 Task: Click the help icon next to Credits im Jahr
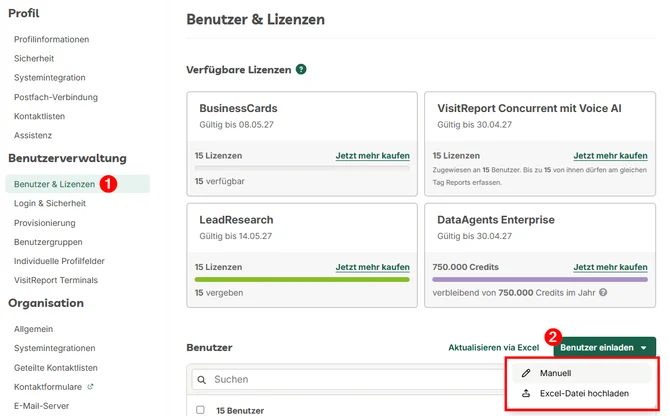pos(602,293)
